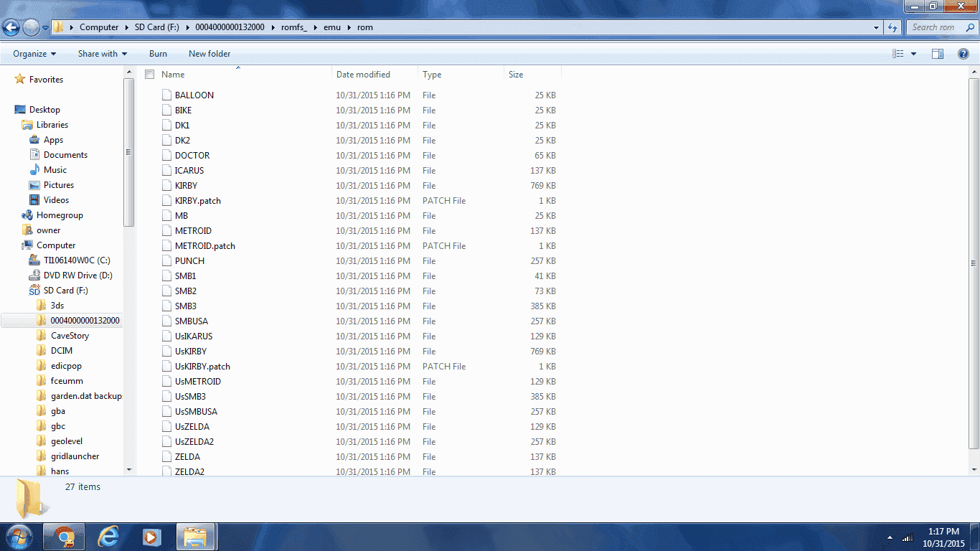The image size is (980, 551).
Task: Open DVD RW Drive (D:) icon
Action: pos(34,275)
